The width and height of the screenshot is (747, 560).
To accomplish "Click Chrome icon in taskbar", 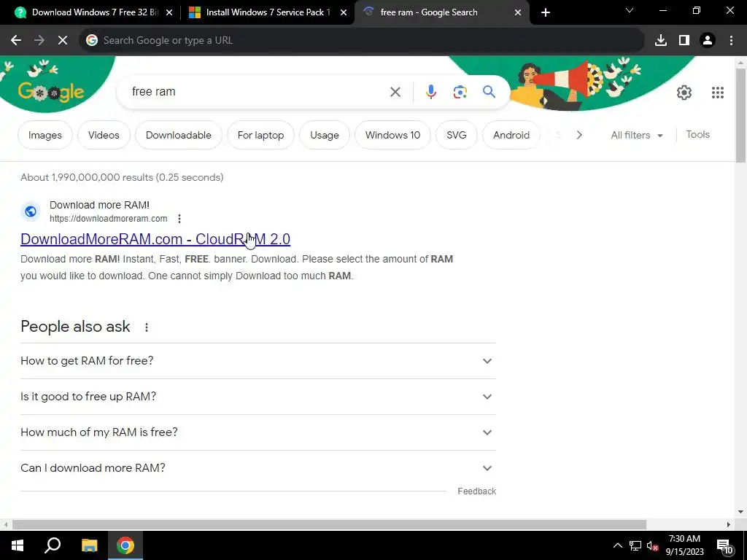I will click(x=125, y=545).
